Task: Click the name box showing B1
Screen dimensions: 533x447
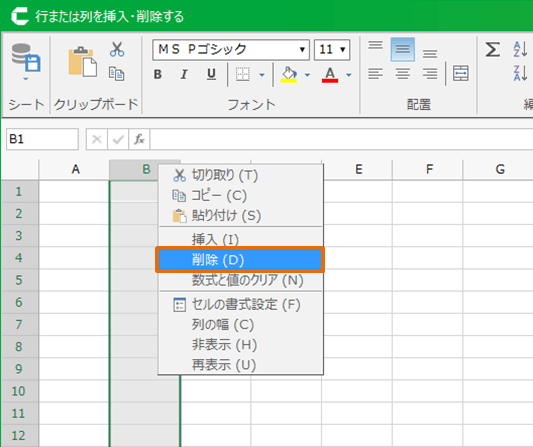Action: tap(42, 139)
